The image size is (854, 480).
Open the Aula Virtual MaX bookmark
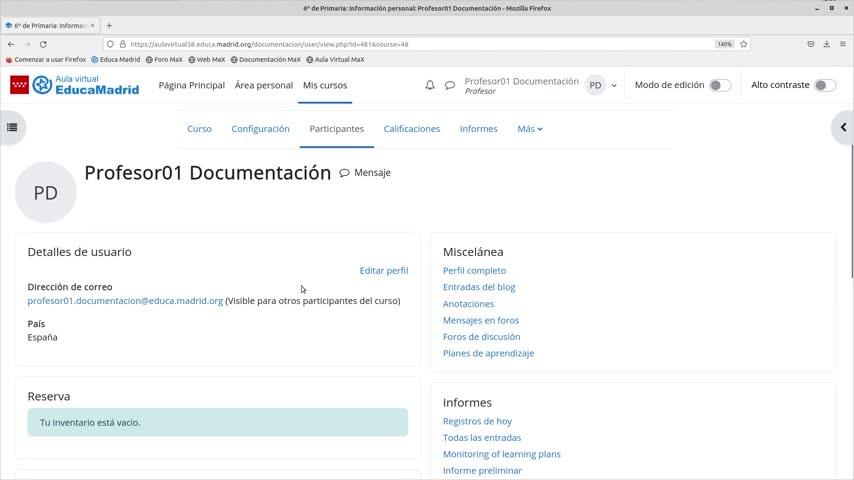335,59
